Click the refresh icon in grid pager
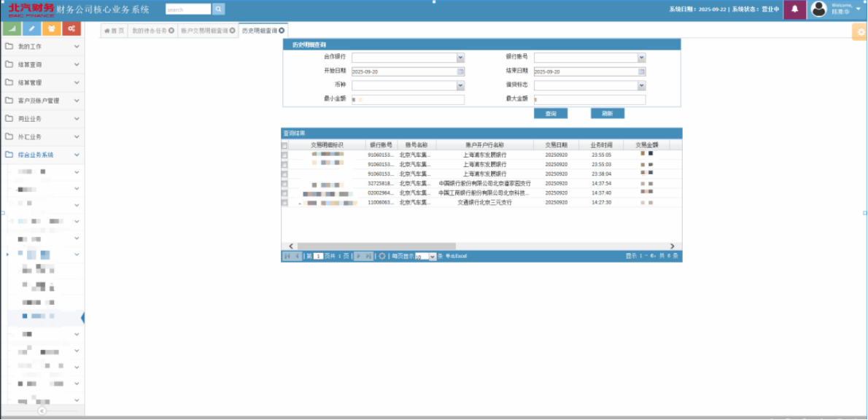 382,256
